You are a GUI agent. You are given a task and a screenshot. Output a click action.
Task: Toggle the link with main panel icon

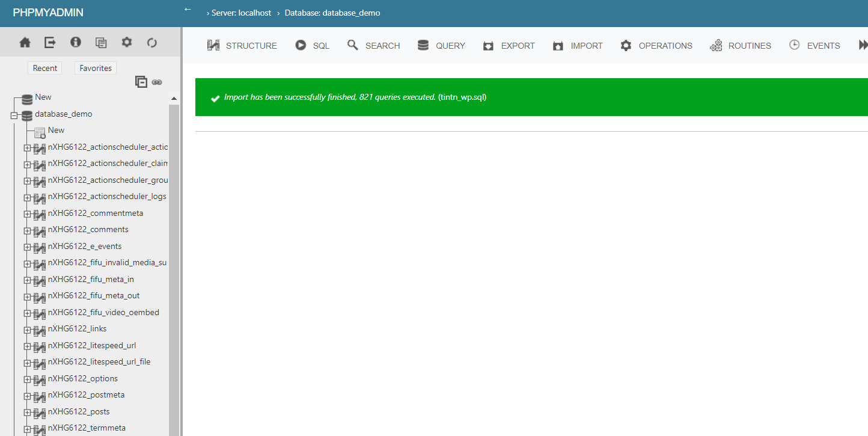(x=157, y=82)
